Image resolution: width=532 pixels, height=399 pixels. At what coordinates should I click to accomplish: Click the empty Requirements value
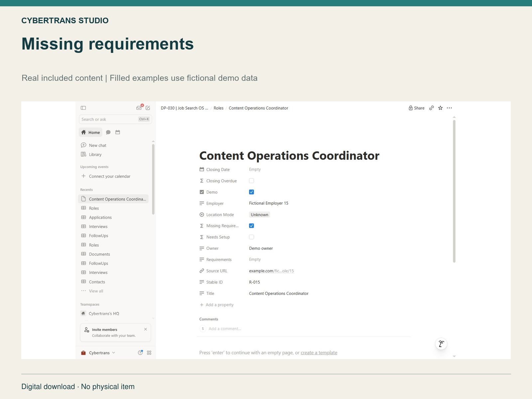(x=255, y=260)
